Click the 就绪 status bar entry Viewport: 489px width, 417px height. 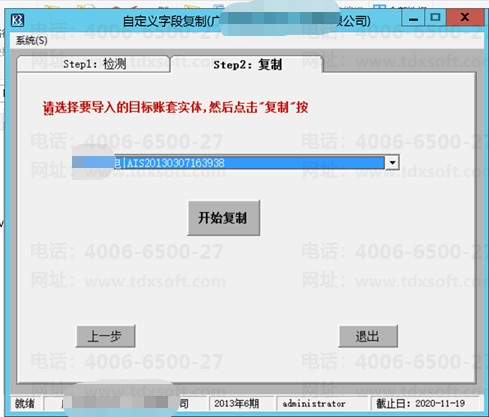click(25, 404)
